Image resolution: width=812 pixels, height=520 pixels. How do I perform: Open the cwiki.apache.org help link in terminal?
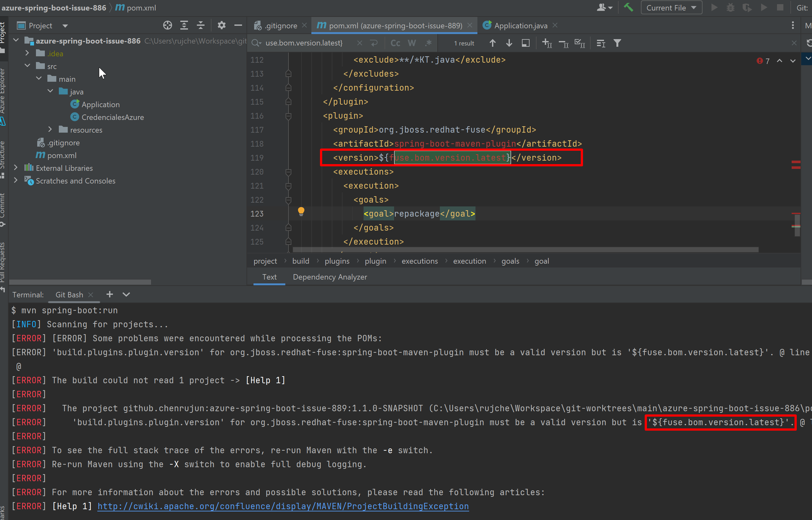(x=283, y=506)
